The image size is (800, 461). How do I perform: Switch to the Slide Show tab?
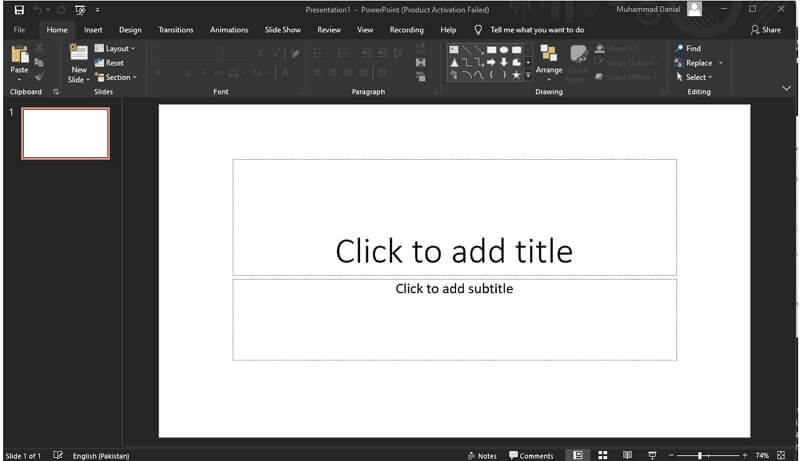283,30
